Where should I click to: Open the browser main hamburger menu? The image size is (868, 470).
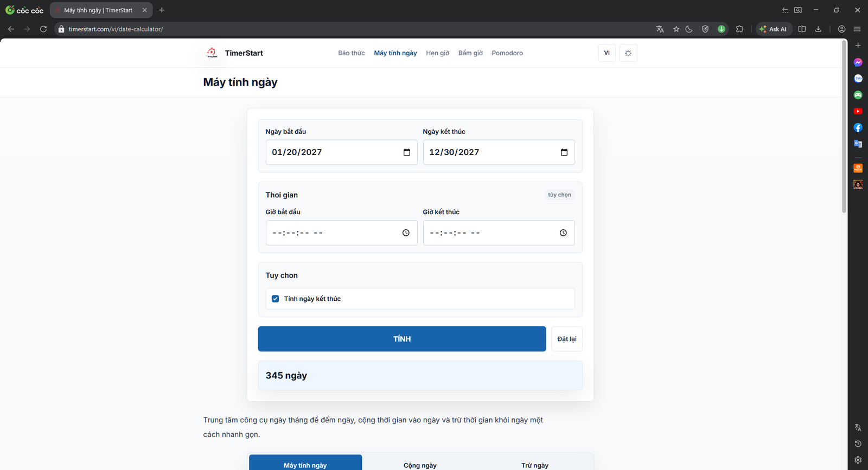pyautogui.click(x=857, y=29)
